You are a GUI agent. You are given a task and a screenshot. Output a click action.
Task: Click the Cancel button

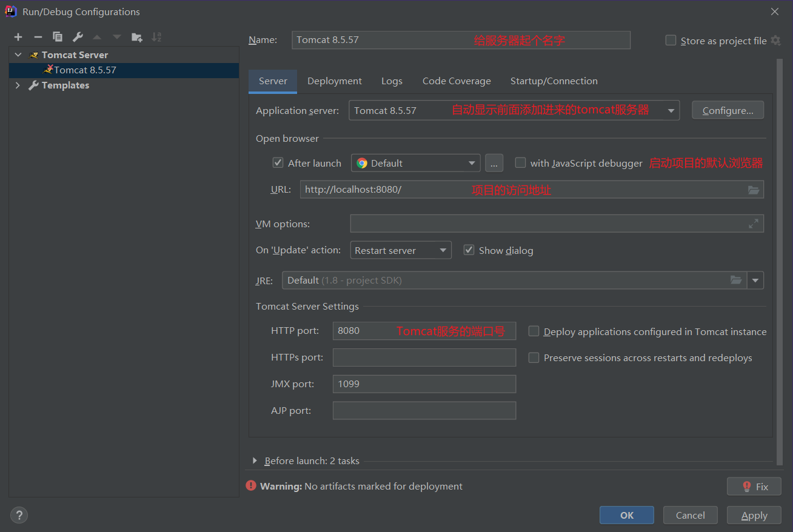[691, 515]
